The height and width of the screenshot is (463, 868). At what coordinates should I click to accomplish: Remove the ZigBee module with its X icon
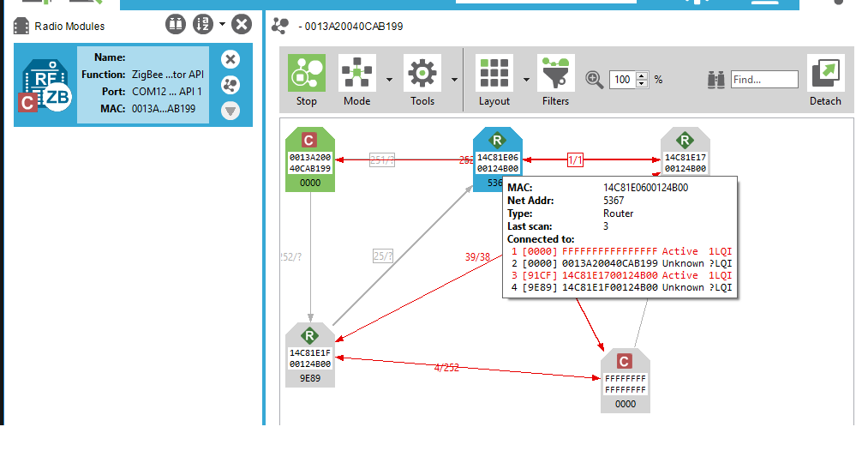(230, 59)
